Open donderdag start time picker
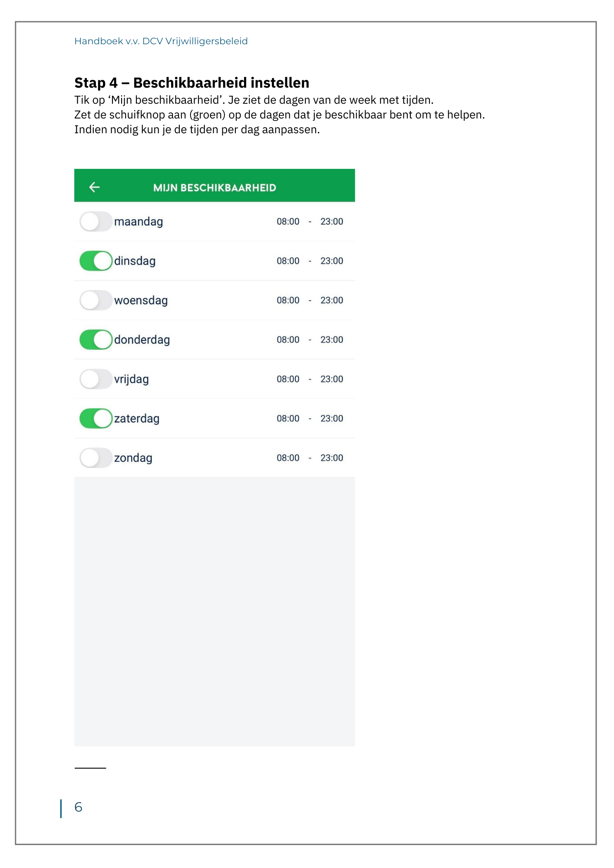 pyautogui.click(x=288, y=340)
